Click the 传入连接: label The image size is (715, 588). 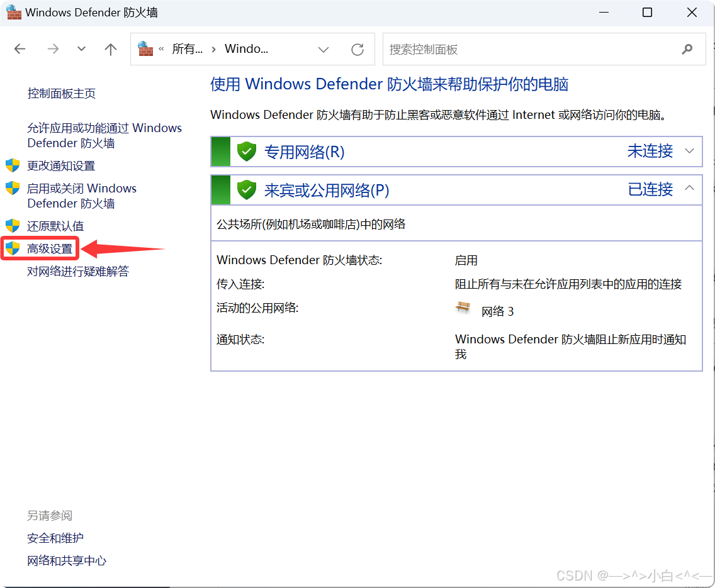click(x=240, y=284)
